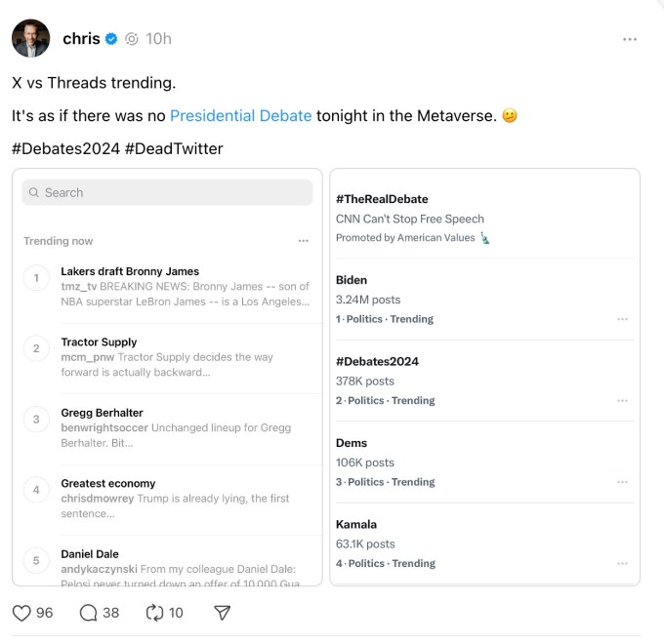
Task: Open the Trending now three-dot menu
Action: pos(304,241)
